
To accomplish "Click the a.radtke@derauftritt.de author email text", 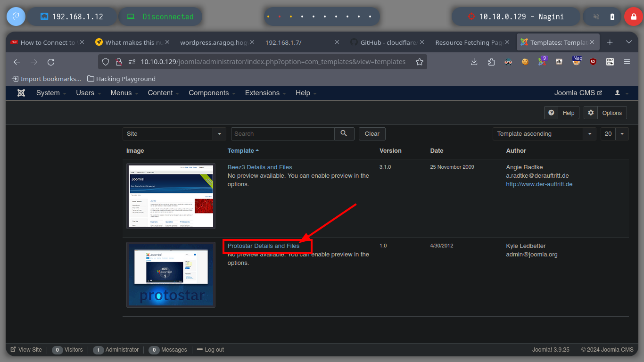I will pyautogui.click(x=537, y=176).
